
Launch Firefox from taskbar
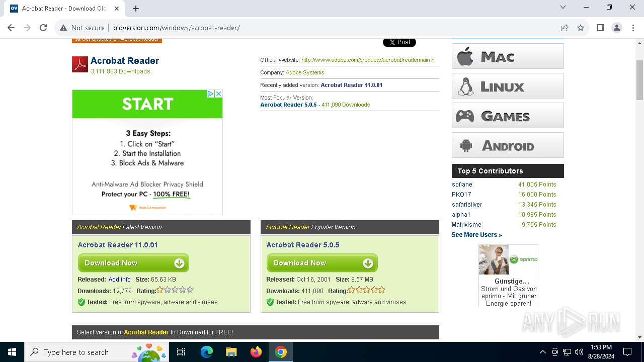(x=256, y=352)
